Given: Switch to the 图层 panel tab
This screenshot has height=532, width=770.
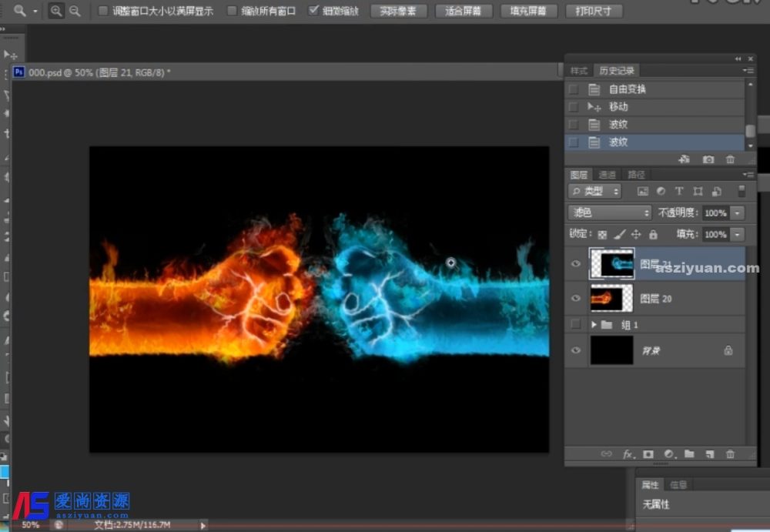Looking at the screenshot, I should point(579,175).
